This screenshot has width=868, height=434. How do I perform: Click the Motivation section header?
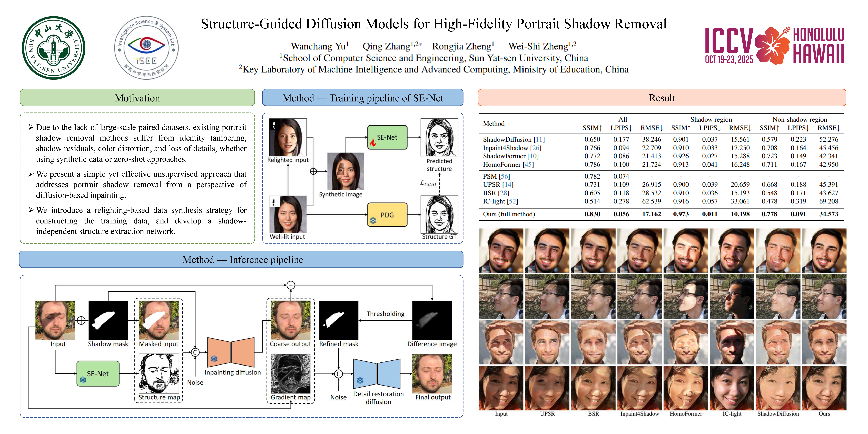(137, 98)
